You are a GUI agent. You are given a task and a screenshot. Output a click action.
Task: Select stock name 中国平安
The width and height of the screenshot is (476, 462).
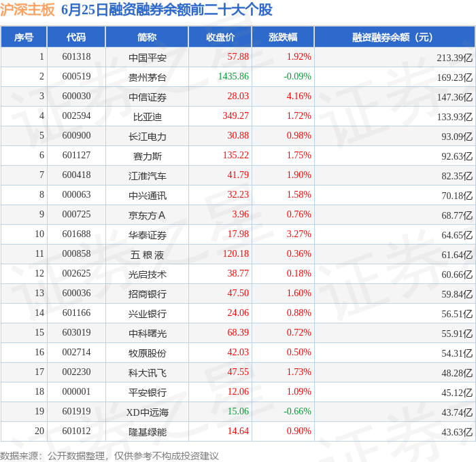coord(148,58)
